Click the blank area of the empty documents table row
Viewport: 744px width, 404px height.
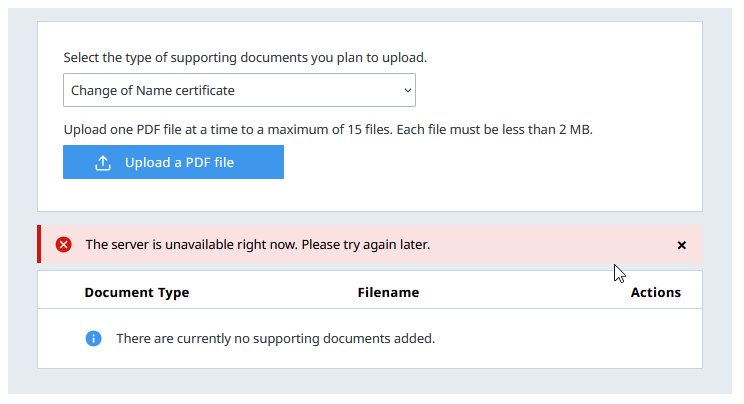pos(580,338)
